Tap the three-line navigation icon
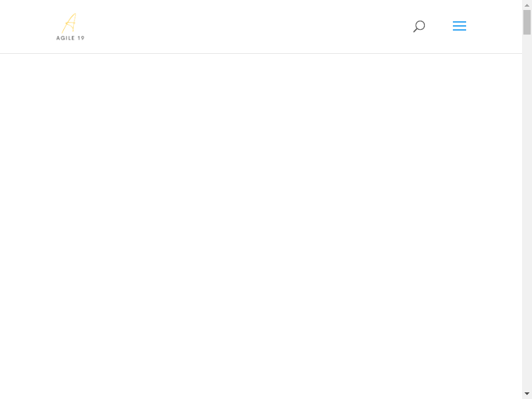The width and height of the screenshot is (532, 399). [460, 27]
